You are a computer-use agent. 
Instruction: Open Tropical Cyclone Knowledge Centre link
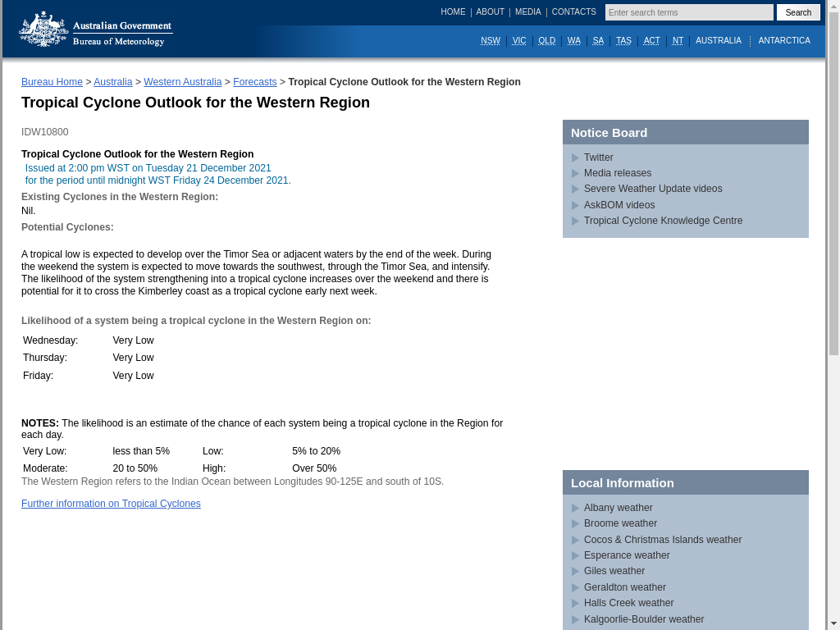tap(663, 221)
